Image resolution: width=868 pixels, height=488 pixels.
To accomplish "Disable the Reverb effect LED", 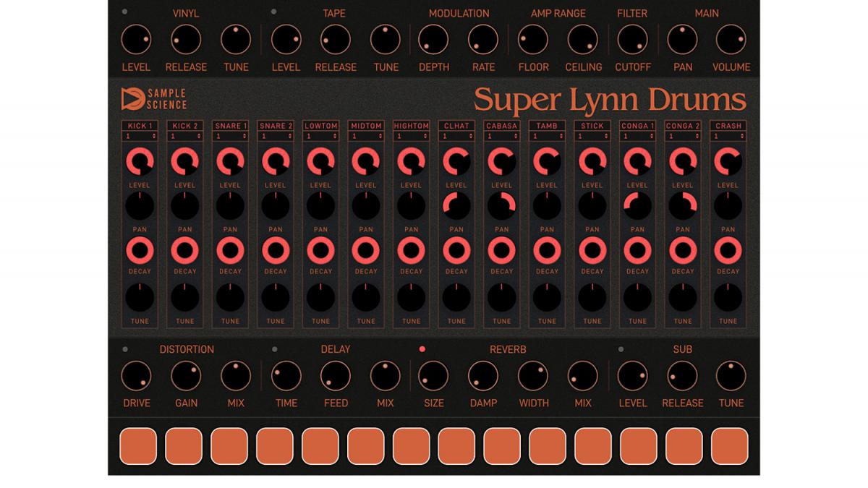I will [422, 349].
